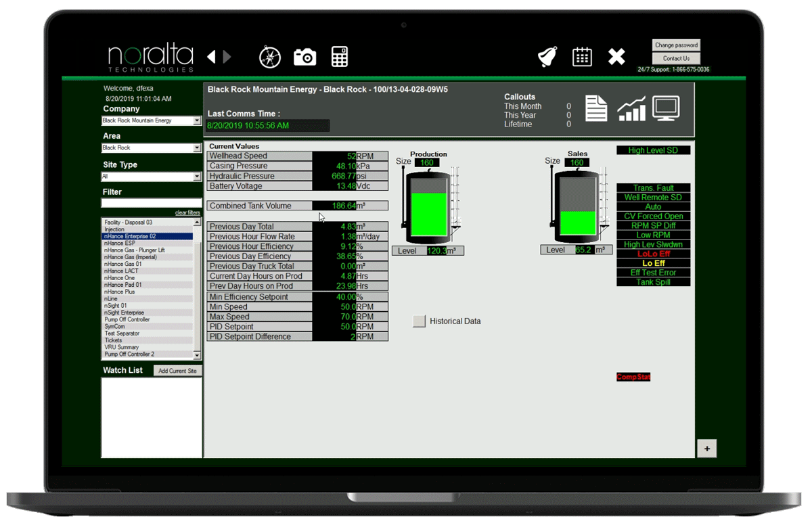Click the Trans. Fault status indicator

pos(653,188)
